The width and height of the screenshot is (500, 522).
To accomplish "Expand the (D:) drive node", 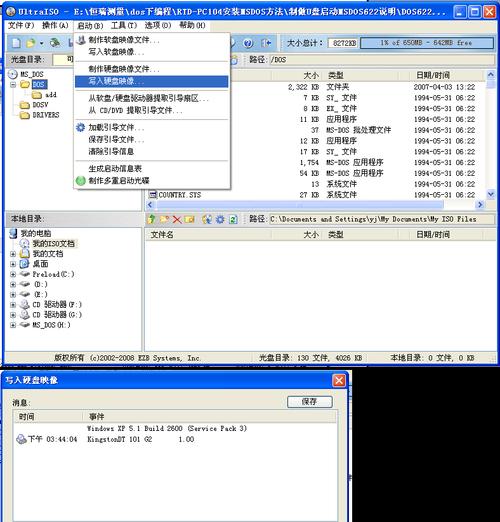I will [13, 285].
